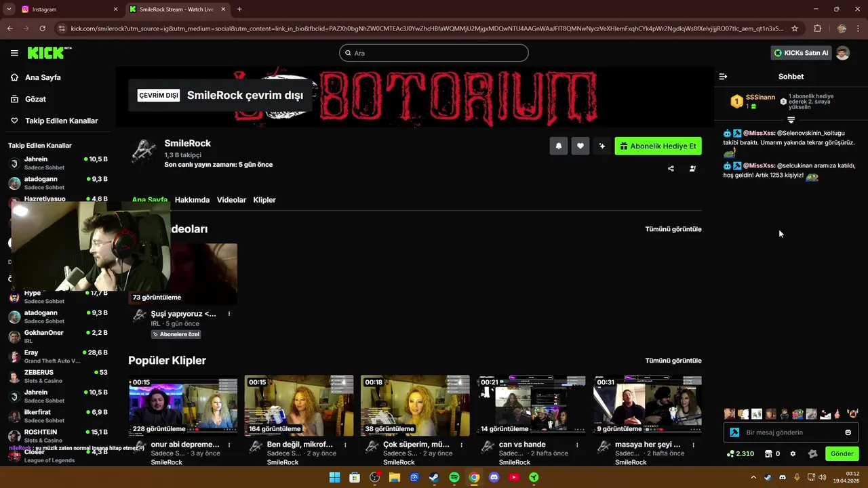Collapse the Sohbet chat panel
The height and width of the screenshot is (488, 868).
tap(723, 77)
